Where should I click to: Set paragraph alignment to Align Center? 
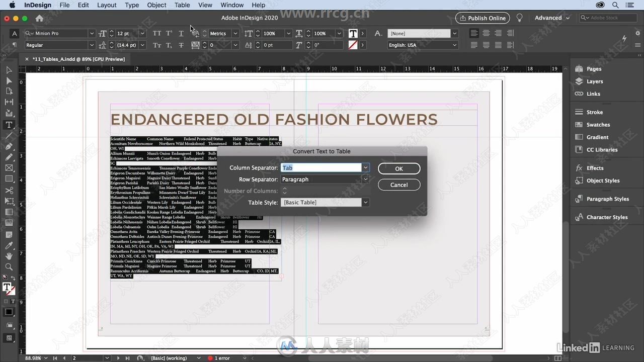pos(486,33)
